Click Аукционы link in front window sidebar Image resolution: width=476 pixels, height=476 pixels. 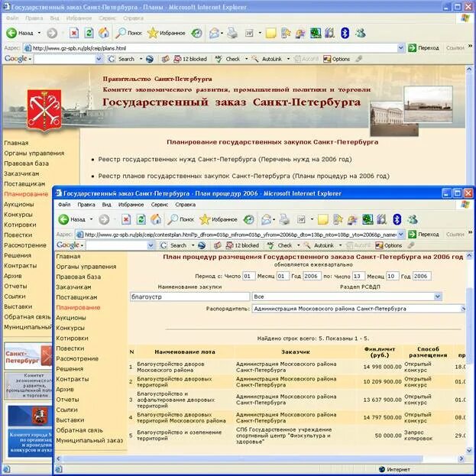[71, 318]
